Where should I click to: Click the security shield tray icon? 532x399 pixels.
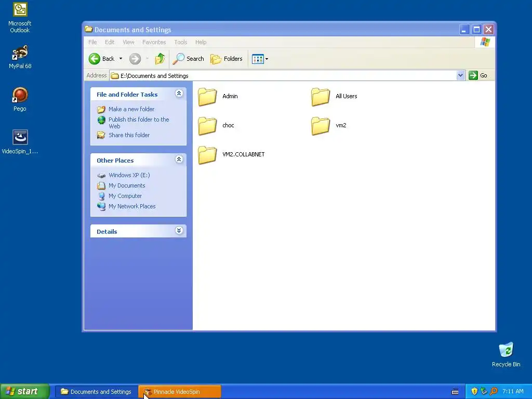pyautogui.click(x=474, y=392)
